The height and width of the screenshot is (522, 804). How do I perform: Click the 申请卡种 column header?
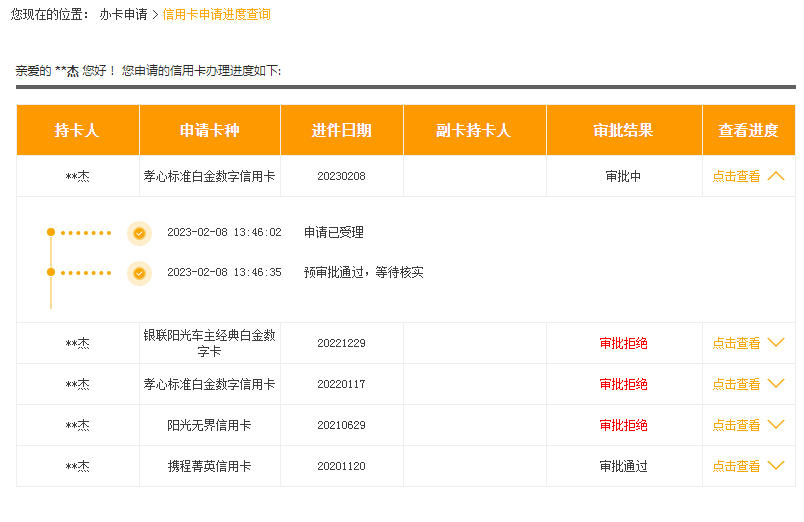[x=210, y=130]
